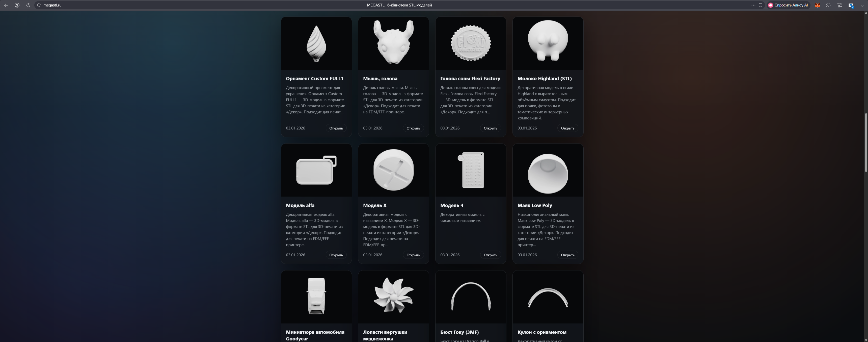Click title Модель 4
The image size is (868, 342).
(x=451, y=205)
